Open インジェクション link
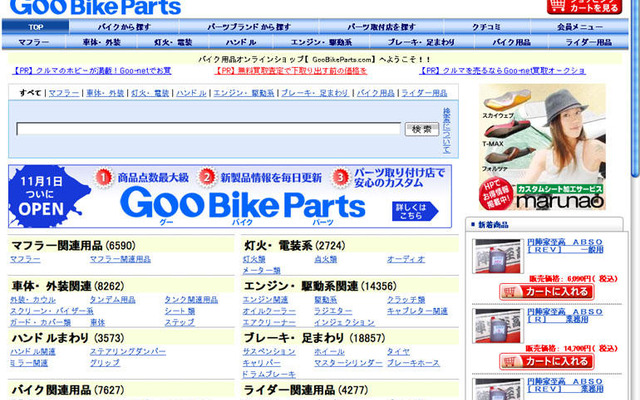The height and width of the screenshot is (400, 640). [344, 322]
